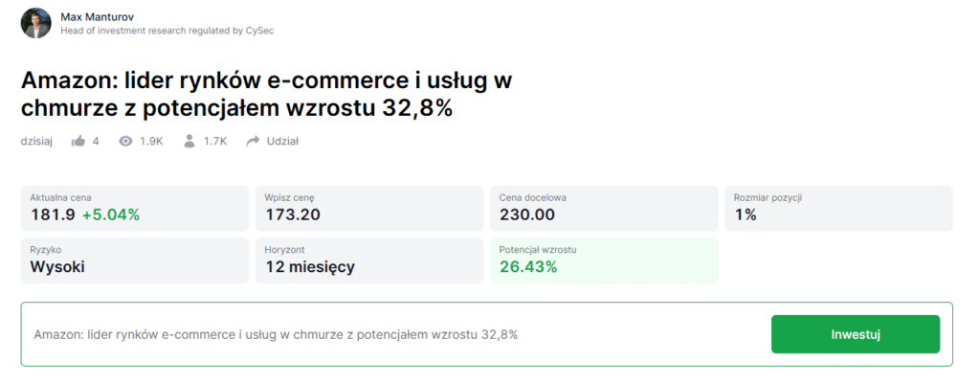Click the green Inwestuj button
The width and height of the screenshot is (980, 384).
(855, 334)
